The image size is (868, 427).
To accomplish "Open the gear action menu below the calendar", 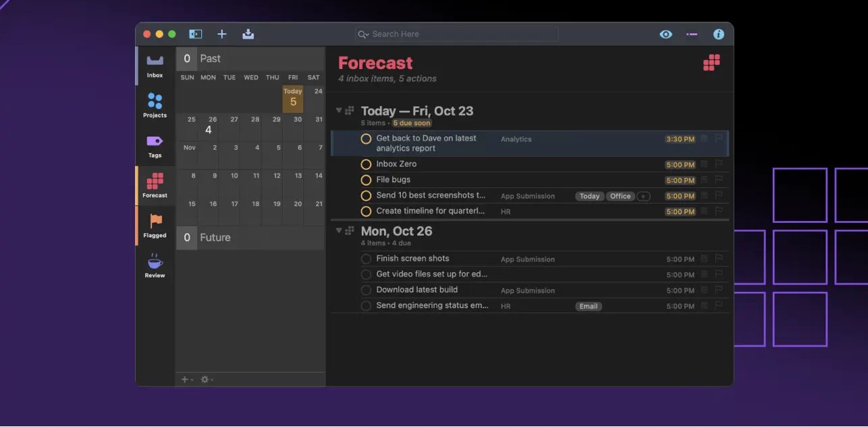I will pos(207,380).
